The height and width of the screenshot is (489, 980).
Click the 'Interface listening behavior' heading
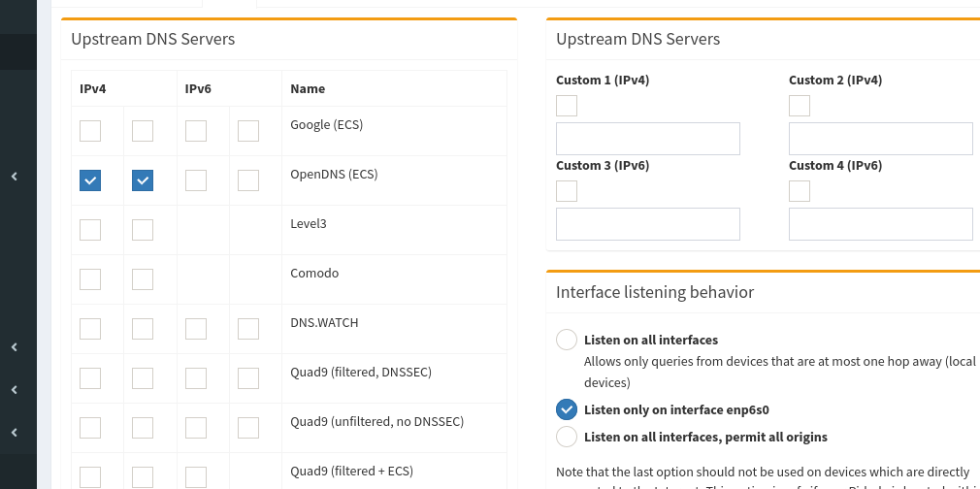[x=655, y=292]
